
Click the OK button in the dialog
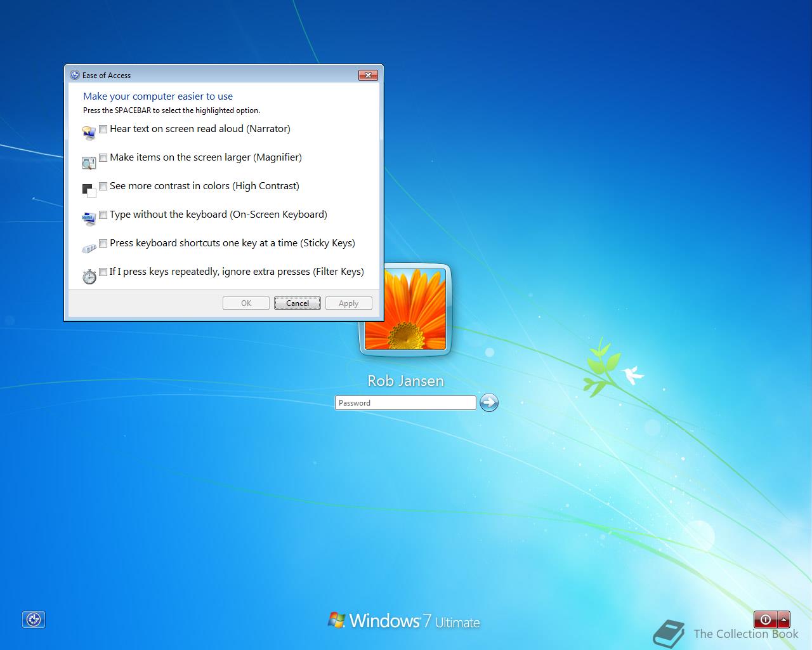[x=246, y=303]
